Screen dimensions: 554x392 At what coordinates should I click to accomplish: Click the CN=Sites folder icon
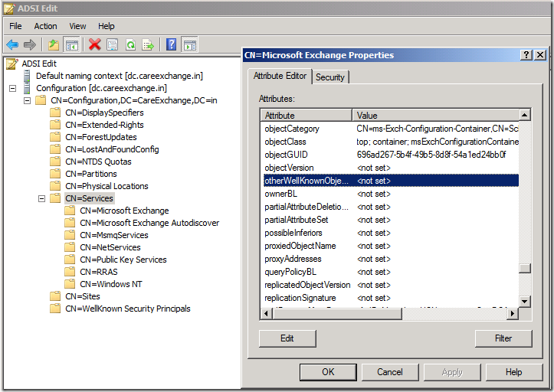point(55,296)
